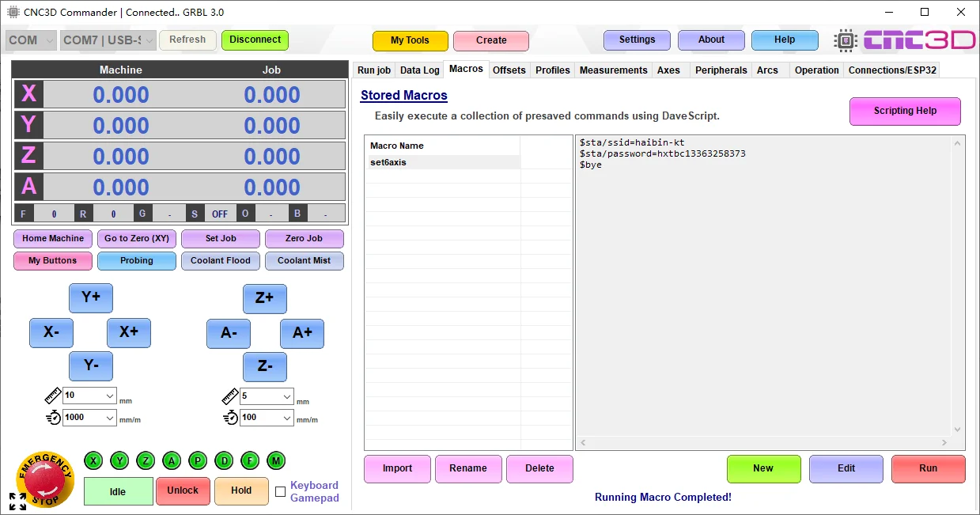The height and width of the screenshot is (515, 980).
Task: Click the stopwatch icon beside the 100 mm/m dropdown
Action: 230,417
